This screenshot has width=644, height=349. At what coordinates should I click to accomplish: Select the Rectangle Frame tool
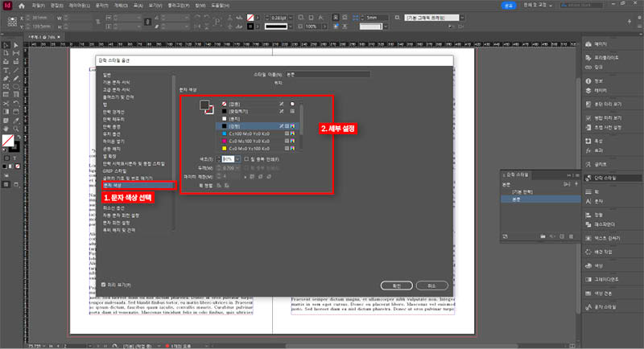coord(6,87)
